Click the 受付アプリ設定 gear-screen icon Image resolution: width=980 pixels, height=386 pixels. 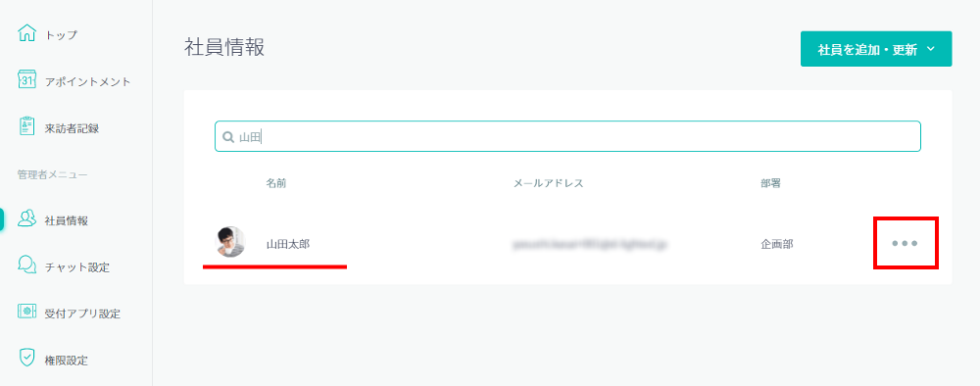(26, 312)
